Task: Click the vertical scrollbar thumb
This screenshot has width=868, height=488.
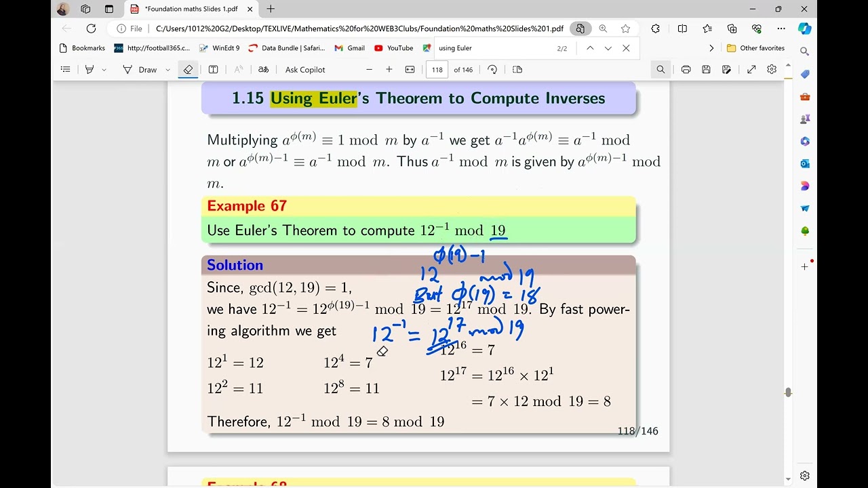Action: [787, 392]
